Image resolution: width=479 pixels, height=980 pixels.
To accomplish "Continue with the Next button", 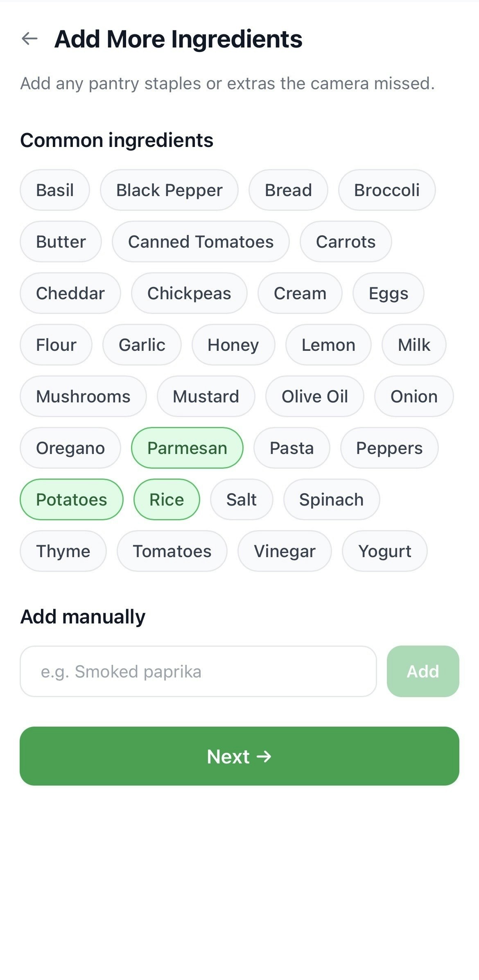I will point(239,756).
